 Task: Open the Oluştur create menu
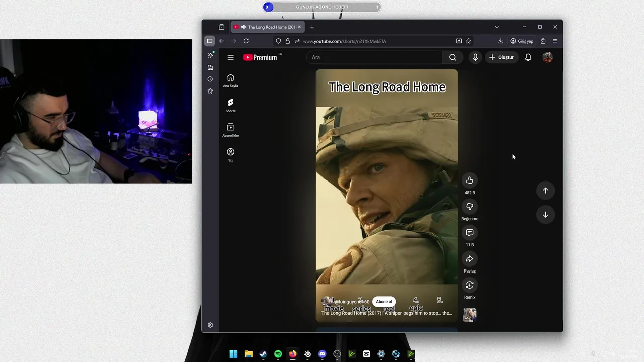pyautogui.click(x=501, y=57)
